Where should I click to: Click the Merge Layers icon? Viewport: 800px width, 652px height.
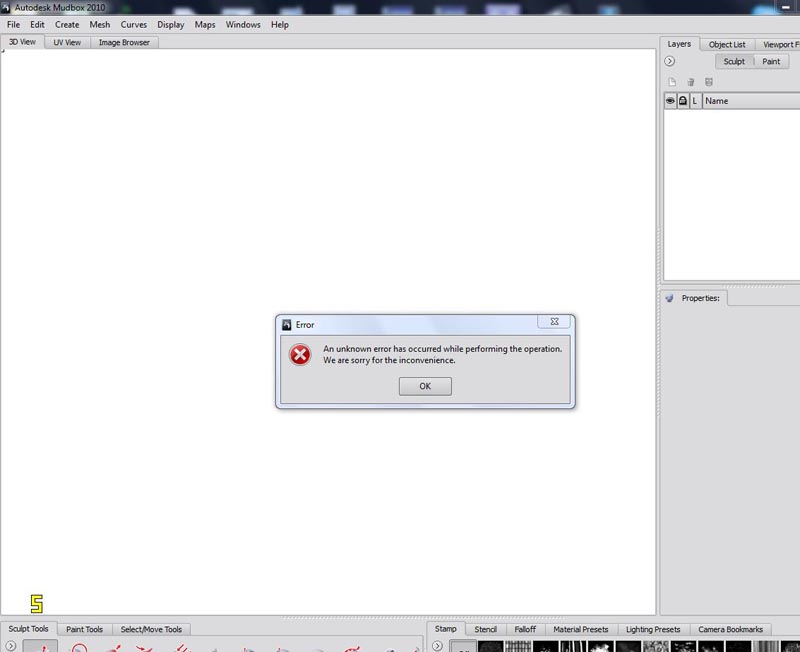click(x=709, y=82)
